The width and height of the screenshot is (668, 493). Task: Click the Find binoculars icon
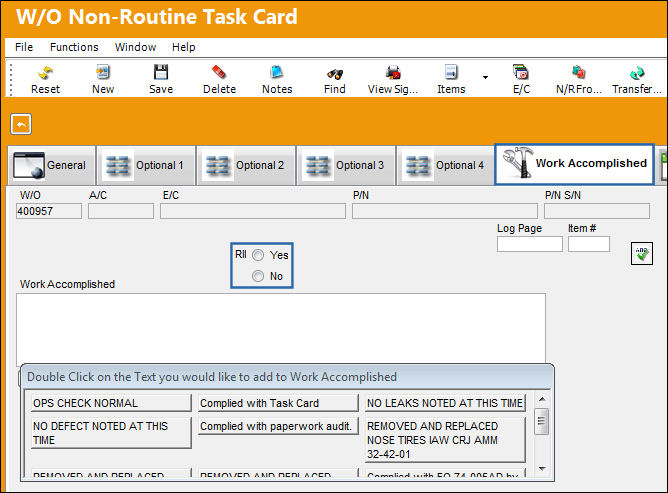point(335,74)
